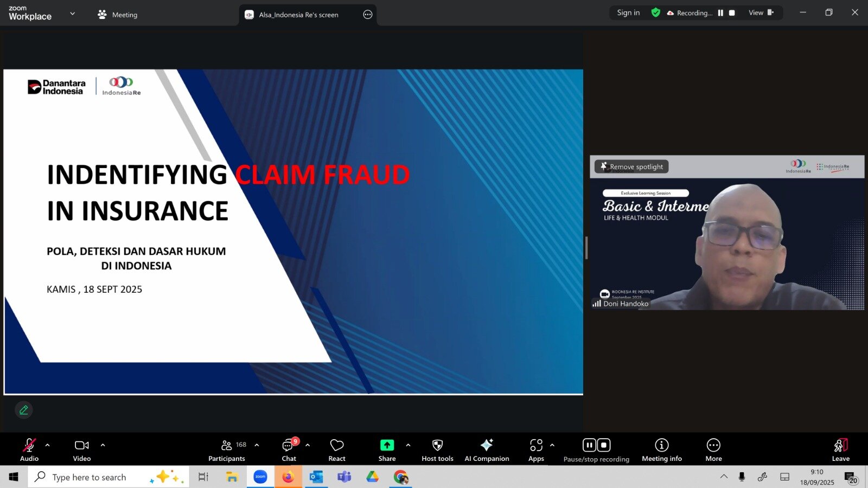Open Meeting info icon
Screen dimensions: 868x488
click(661, 446)
